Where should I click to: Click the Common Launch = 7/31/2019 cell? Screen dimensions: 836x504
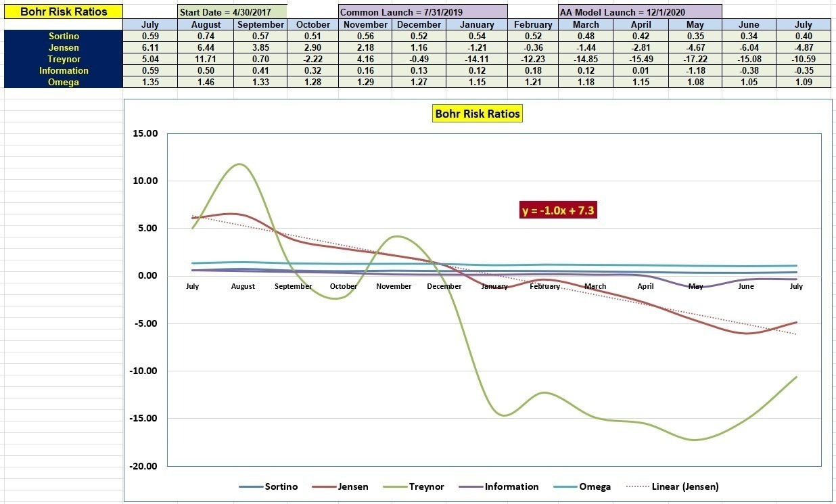pos(423,12)
